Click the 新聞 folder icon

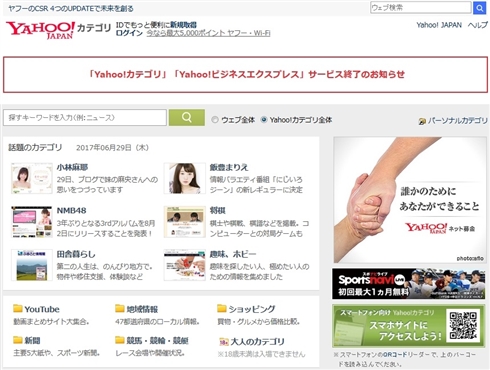tap(18, 340)
